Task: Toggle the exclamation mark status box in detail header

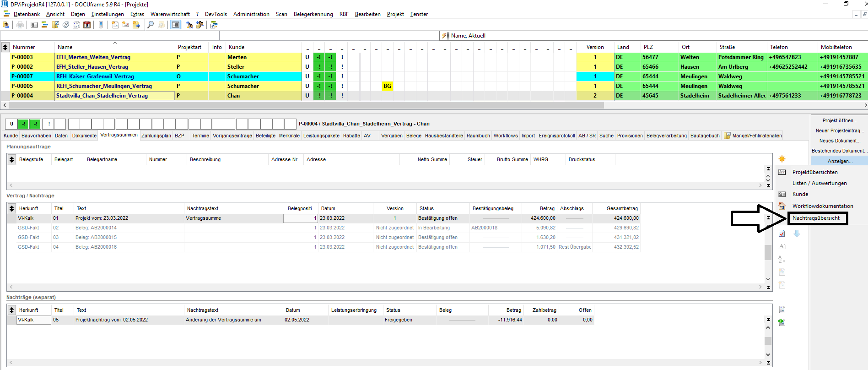Action: pyautogui.click(x=49, y=124)
